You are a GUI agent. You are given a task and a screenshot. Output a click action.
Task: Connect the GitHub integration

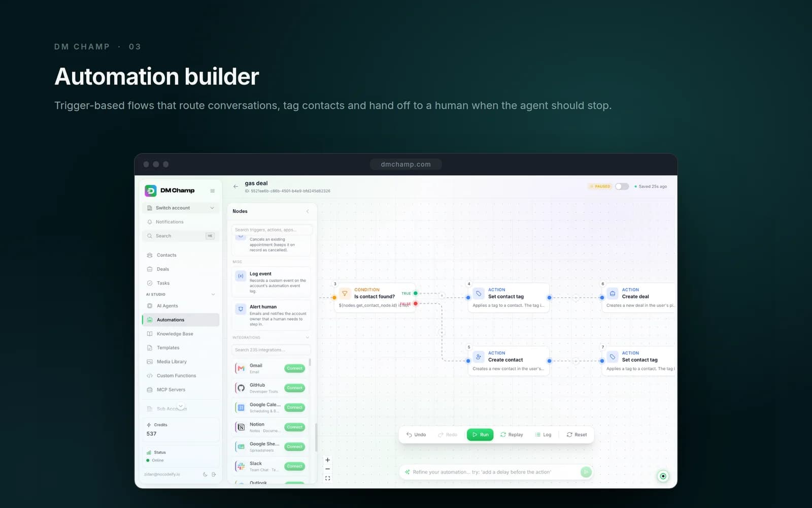pyautogui.click(x=294, y=388)
